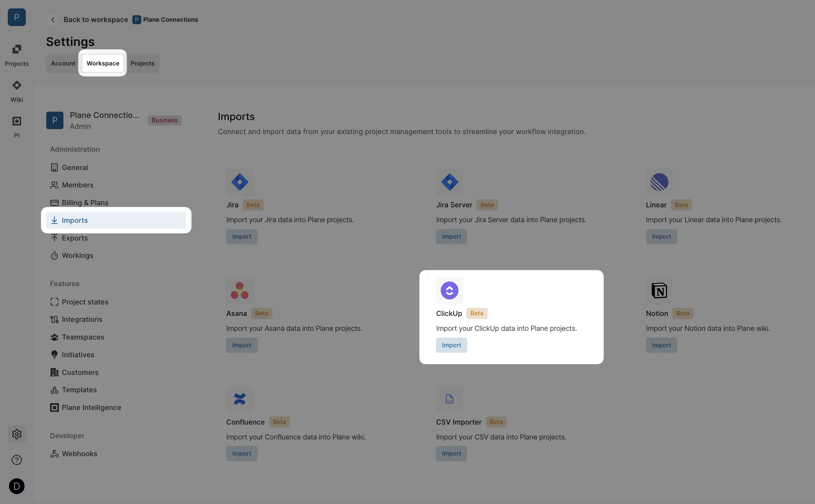Click the CSV Importer file icon

(x=449, y=399)
